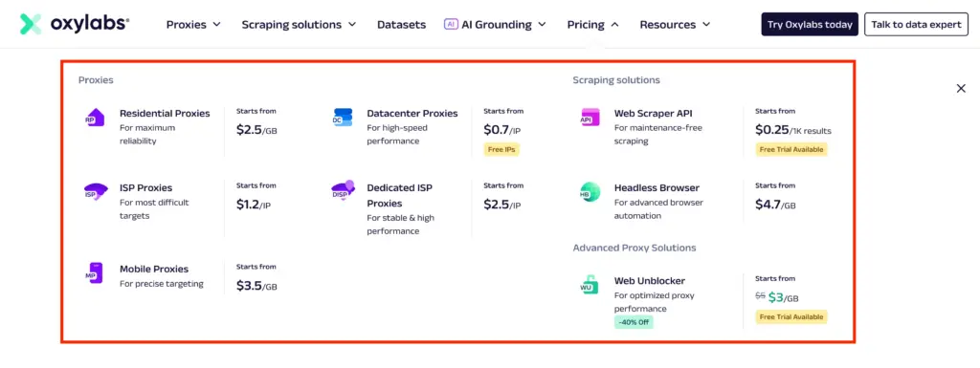Screen dimensions: 980x368
Task: Collapse the Pricing menu chevron
Action: click(x=614, y=24)
